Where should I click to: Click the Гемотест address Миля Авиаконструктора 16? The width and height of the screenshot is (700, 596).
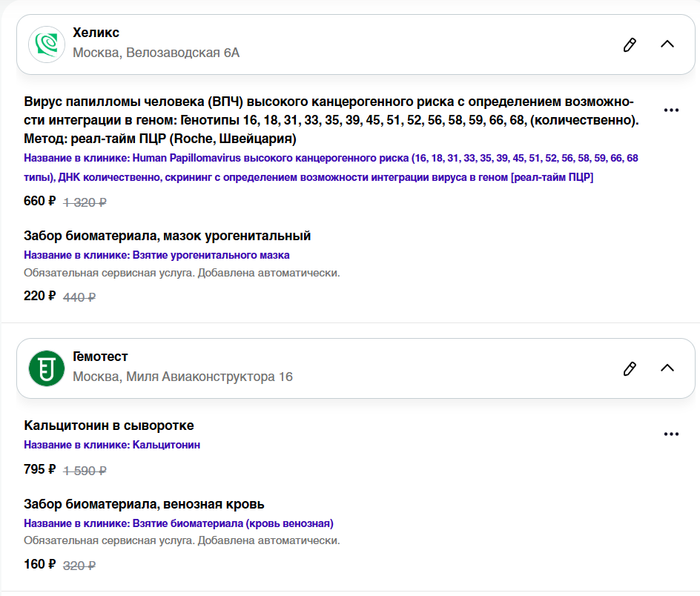(182, 377)
